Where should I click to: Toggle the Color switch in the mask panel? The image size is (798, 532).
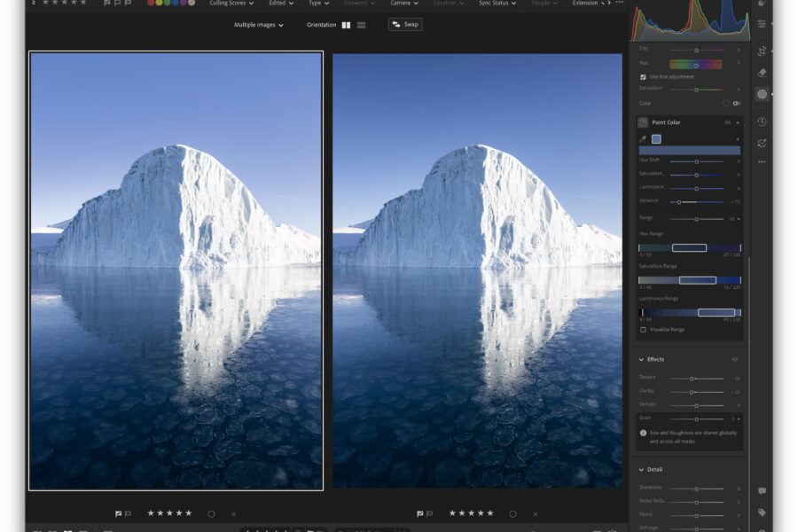(737, 104)
